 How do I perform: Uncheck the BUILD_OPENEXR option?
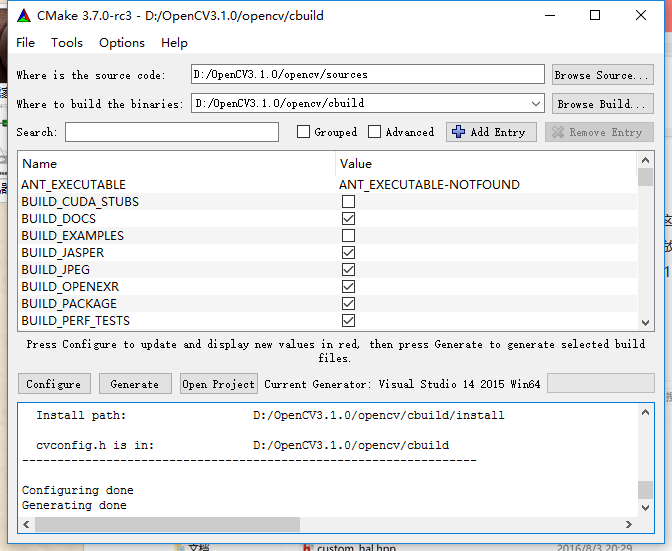[348, 286]
